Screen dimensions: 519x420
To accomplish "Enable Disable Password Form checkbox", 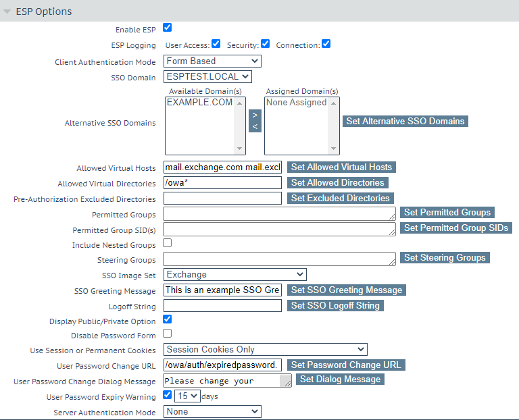I will (x=167, y=334).
